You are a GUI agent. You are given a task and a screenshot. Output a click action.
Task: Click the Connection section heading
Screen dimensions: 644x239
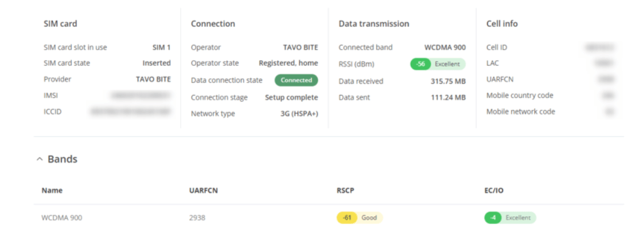coord(213,24)
